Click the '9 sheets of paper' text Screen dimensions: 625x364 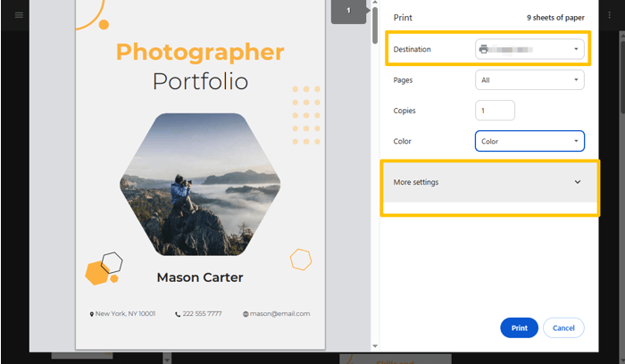tap(555, 18)
